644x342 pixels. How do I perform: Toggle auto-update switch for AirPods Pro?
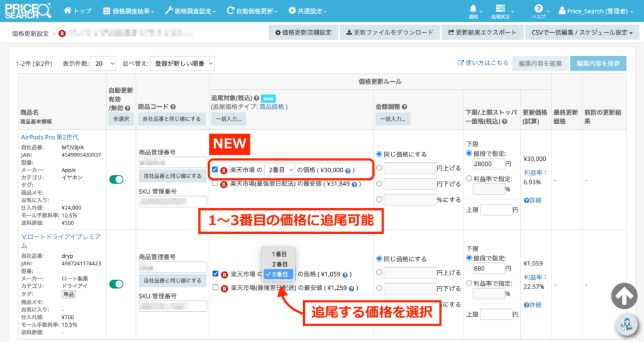[x=116, y=180]
